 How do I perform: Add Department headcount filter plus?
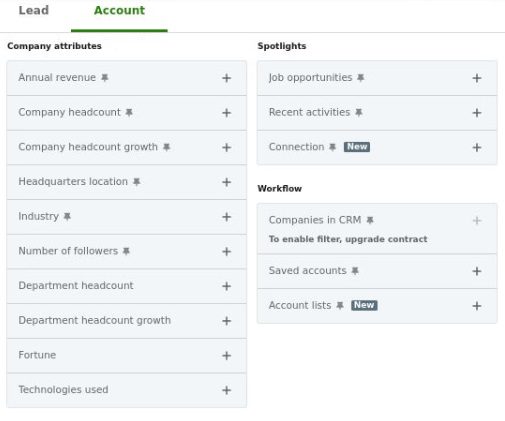pos(227,286)
